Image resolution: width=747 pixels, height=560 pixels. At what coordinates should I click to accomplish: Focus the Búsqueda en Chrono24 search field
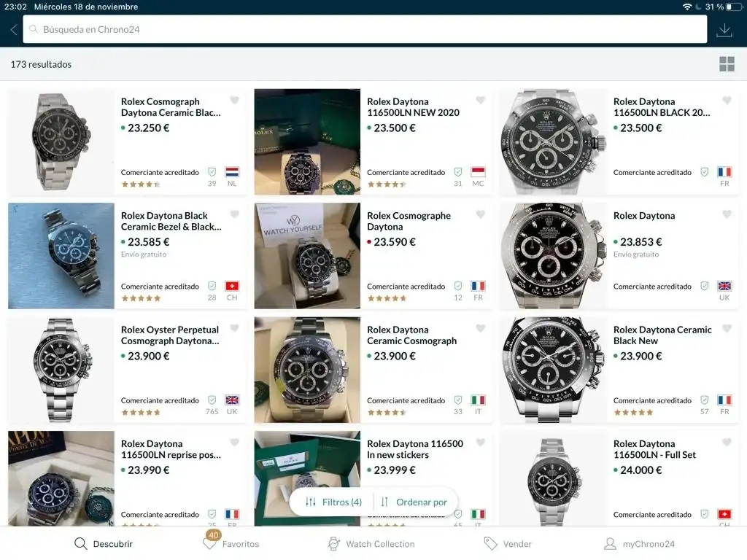tap(365, 29)
